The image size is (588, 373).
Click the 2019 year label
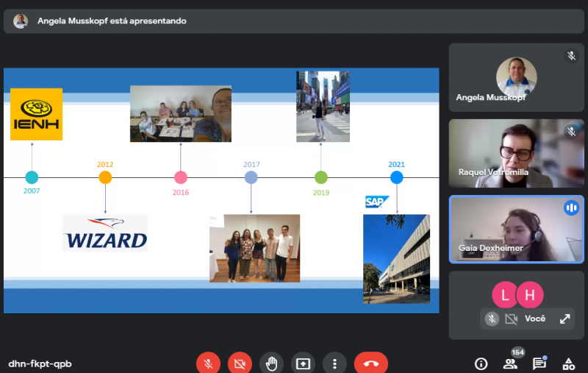point(321,193)
